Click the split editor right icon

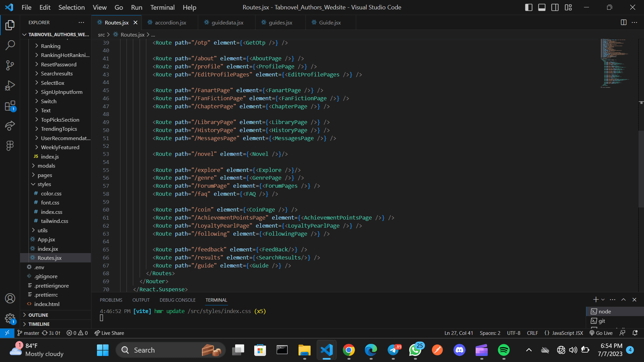click(x=624, y=22)
